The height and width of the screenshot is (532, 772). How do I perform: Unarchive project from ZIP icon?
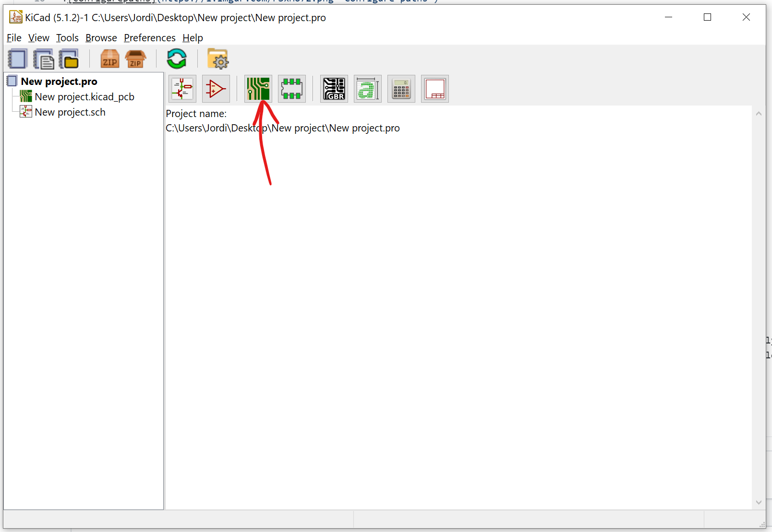[135, 59]
